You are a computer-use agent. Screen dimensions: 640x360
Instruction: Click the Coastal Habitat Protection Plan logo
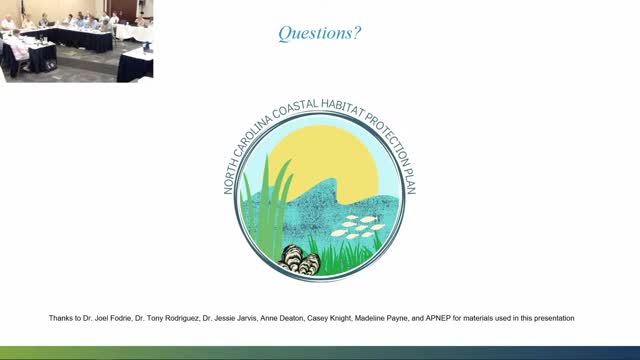tap(320, 190)
